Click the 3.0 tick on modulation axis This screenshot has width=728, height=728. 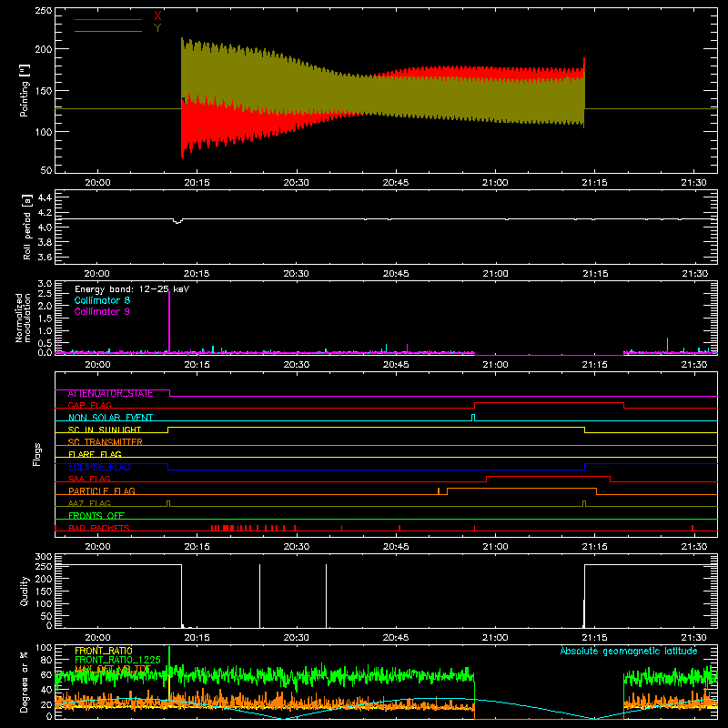coord(45,284)
